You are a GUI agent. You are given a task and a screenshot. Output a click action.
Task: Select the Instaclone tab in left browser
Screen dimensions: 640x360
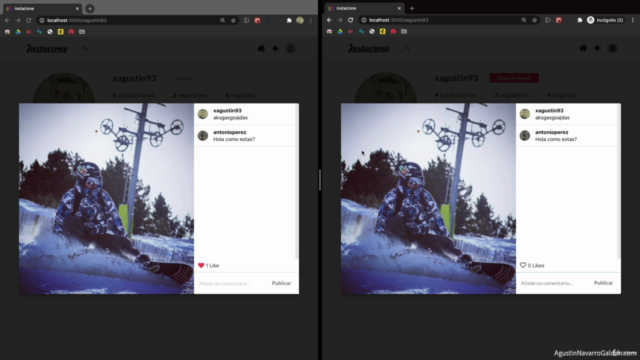(x=41, y=9)
